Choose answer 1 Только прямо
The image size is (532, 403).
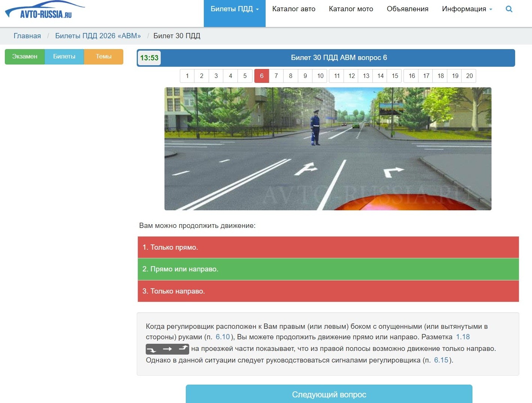pos(328,247)
